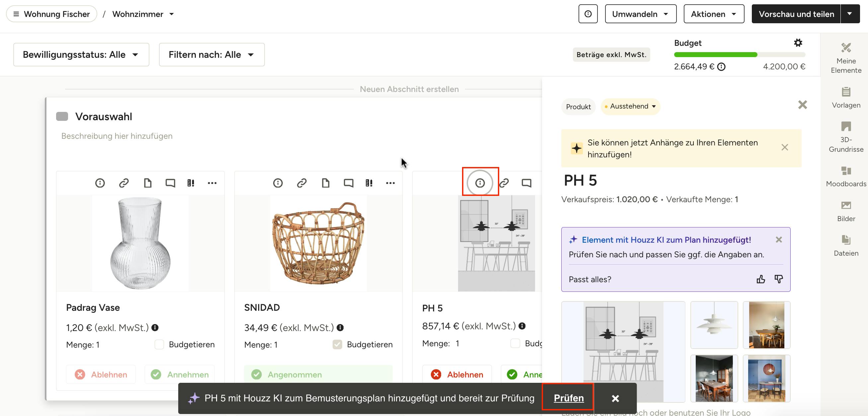
Task: Reject Padrag Vase with Ablehnen
Action: [101, 374]
